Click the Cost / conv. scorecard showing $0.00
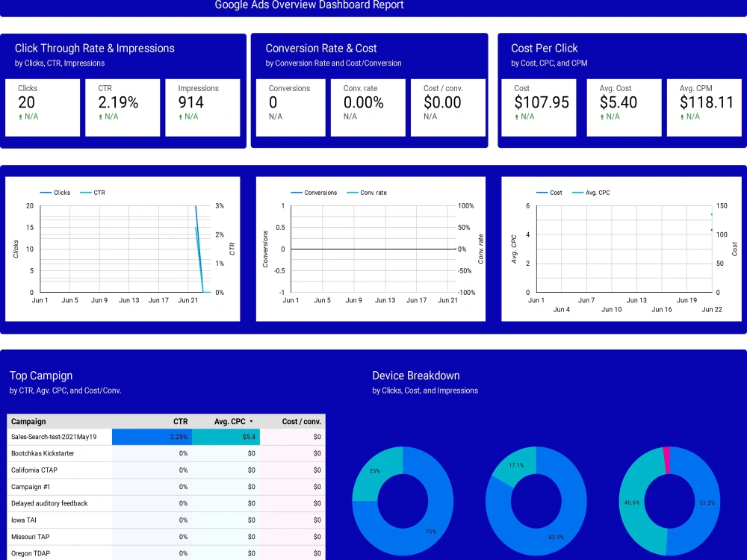Image resolution: width=747 pixels, height=560 pixels. coord(448,107)
